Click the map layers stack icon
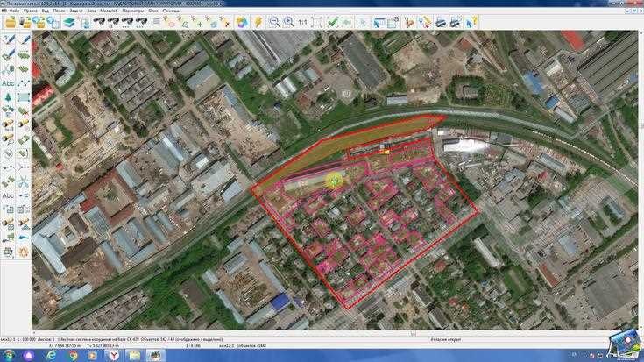This screenshot has height=362, width=644. pyautogui.click(x=68, y=22)
